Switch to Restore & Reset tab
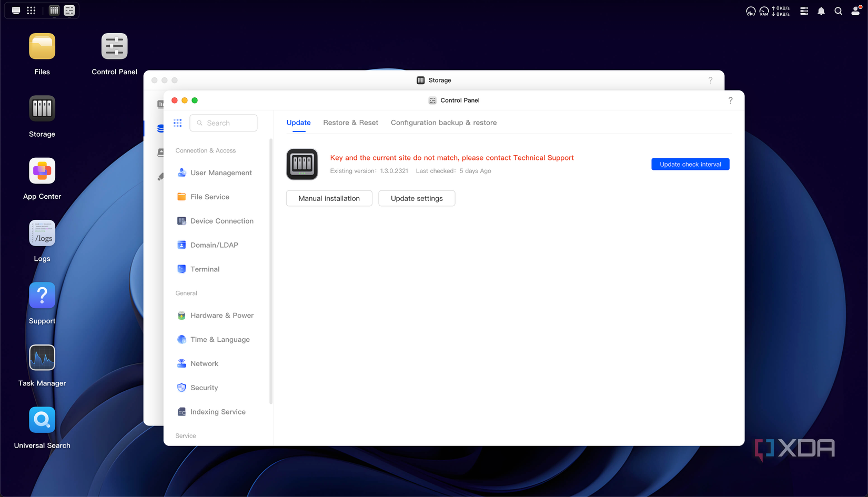This screenshot has width=868, height=497. tap(350, 123)
